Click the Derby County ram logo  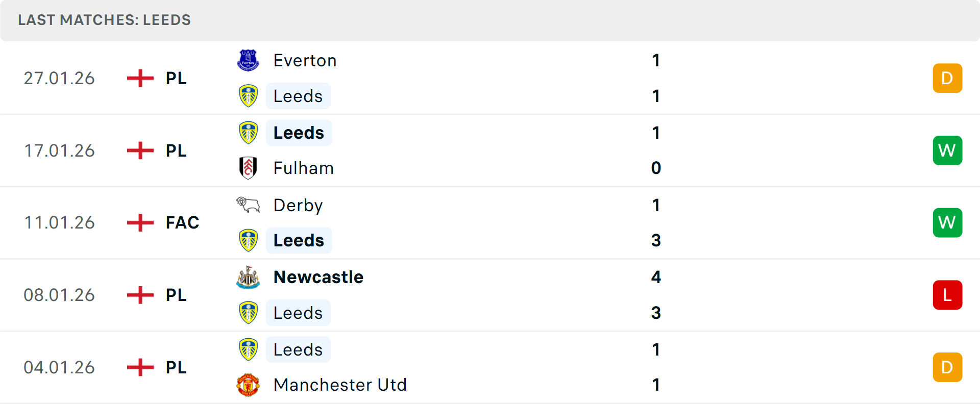pos(248,205)
